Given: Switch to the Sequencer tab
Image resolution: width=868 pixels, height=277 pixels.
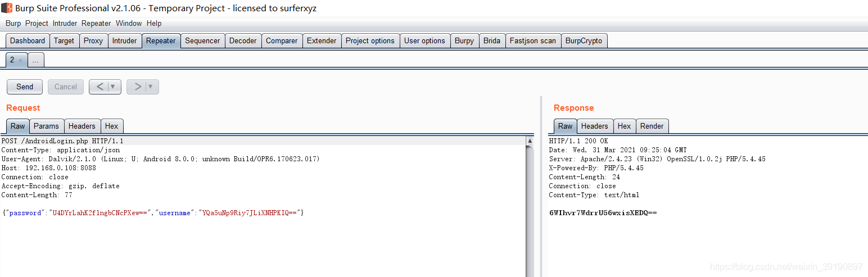Looking at the screenshot, I should pos(202,40).
